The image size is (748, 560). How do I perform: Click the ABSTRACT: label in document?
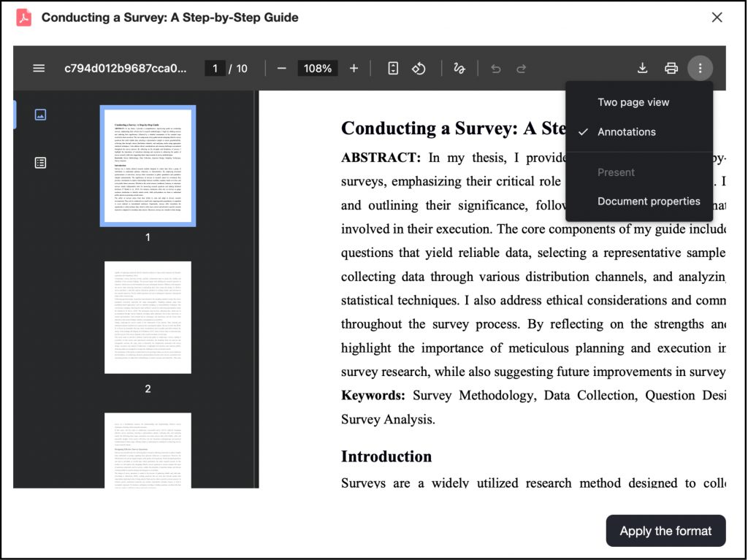[381, 158]
